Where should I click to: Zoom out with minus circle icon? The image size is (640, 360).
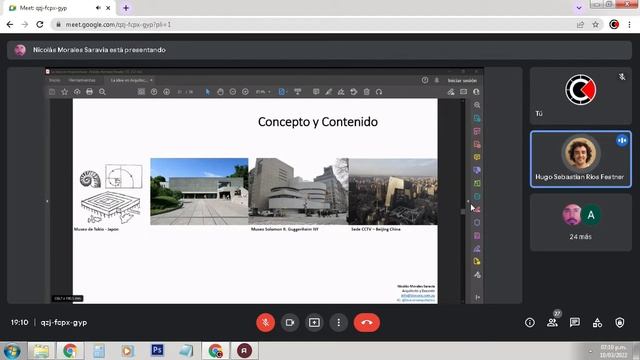pos(233,92)
